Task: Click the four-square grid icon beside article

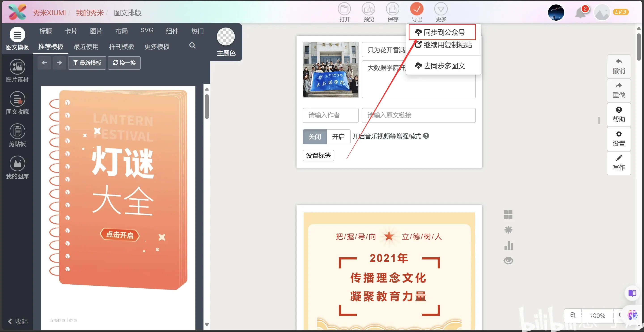Action: point(508,214)
